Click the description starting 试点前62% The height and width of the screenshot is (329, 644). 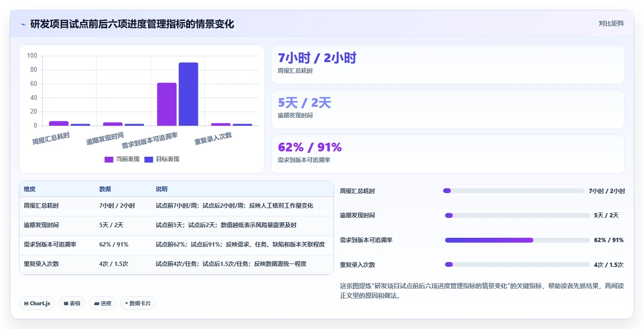coord(240,245)
